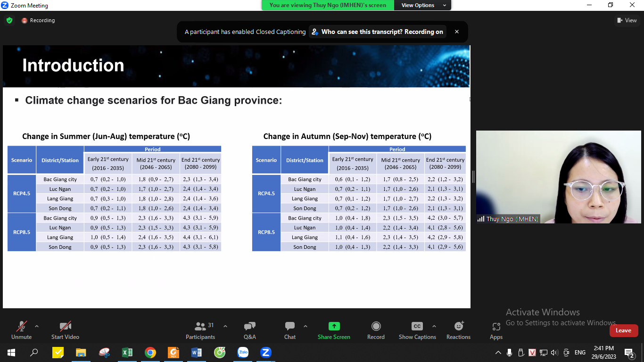Start Video in the meeting toolbar
This screenshot has height=362, width=644.
click(x=65, y=330)
